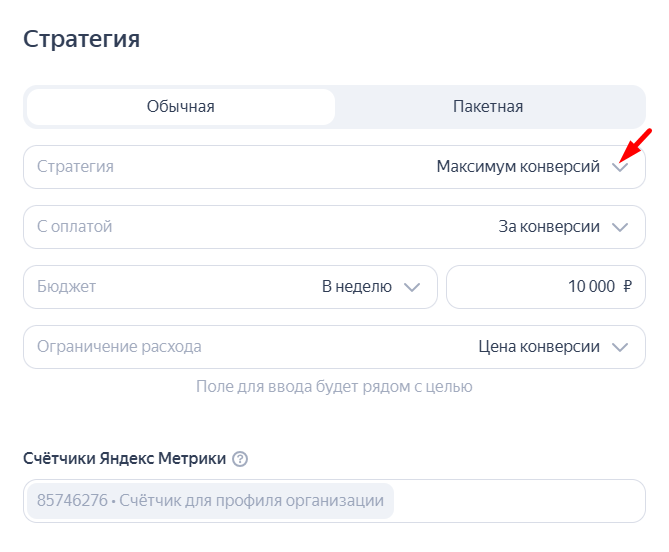The width and height of the screenshot is (669, 552).
Task: Switch to the Обычная strategy tab
Action: pos(181,107)
